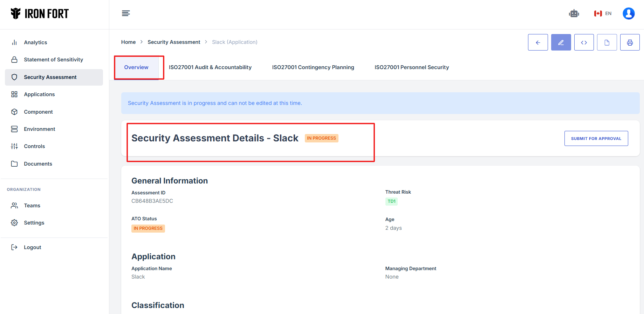Print the assessment using printer icon
Screen dimensions: 644x314
click(x=630, y=42)
